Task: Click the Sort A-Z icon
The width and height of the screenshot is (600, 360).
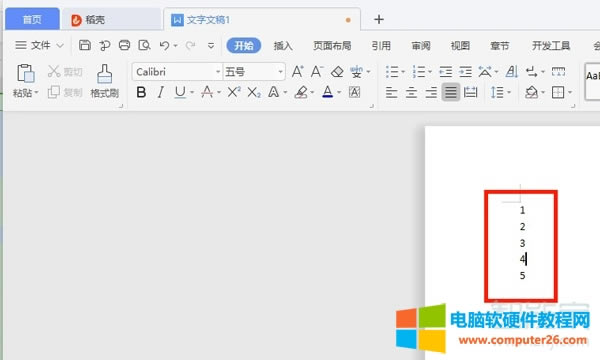Action: (512, 72)
